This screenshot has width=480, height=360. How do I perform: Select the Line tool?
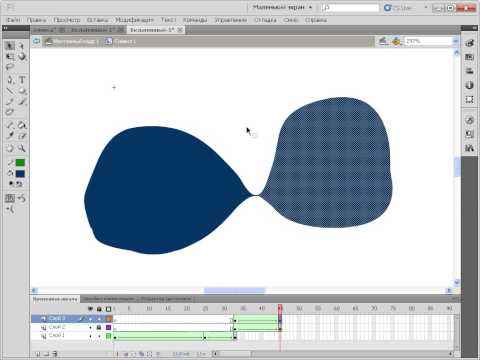coord(10,91)
